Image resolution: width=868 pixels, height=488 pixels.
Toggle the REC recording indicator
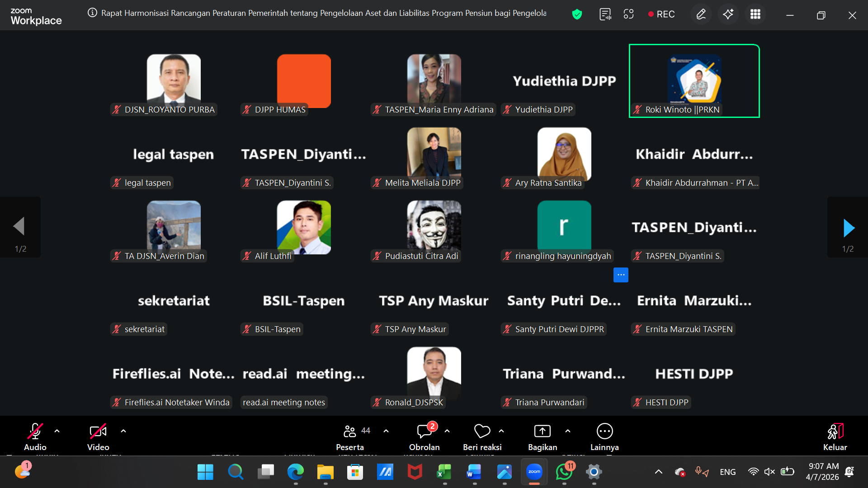point(661,14)
